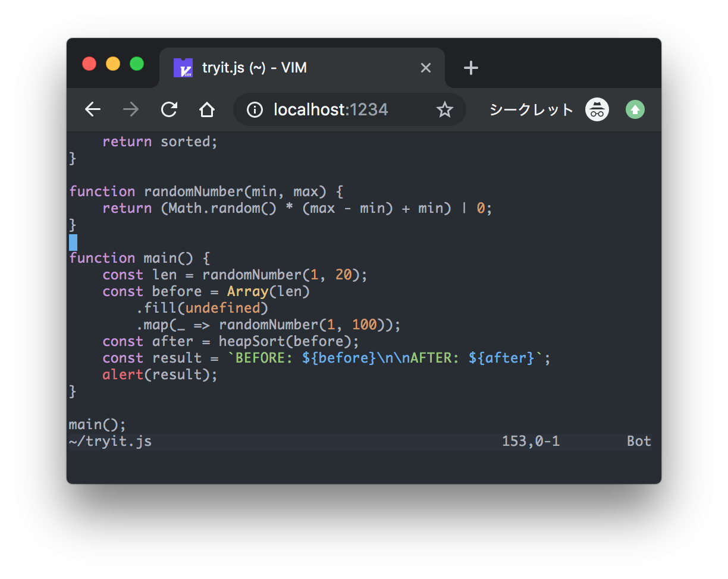
Task: Click the yellow minimize window button
Action: tap(113, 64)
